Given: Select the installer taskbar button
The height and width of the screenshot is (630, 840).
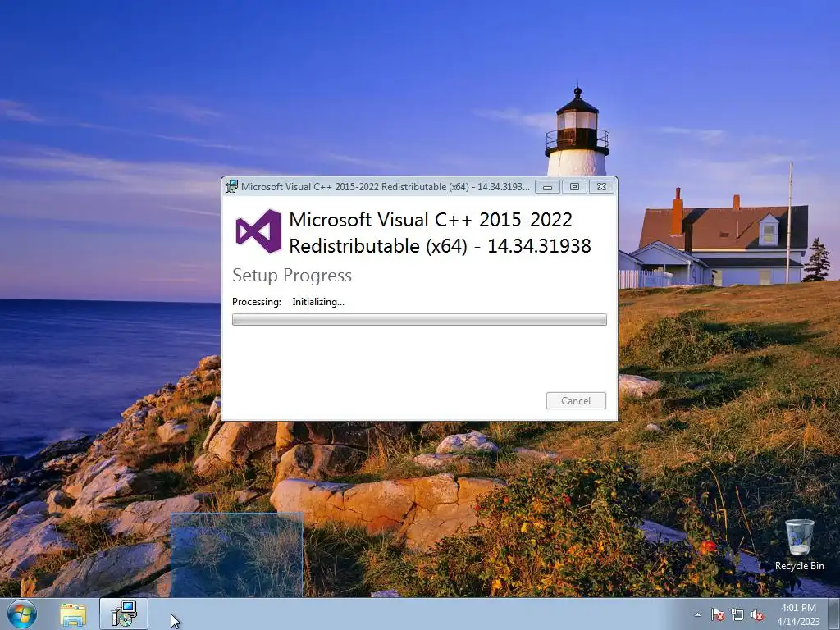Looking at the screenshot, I should [124, 614].
